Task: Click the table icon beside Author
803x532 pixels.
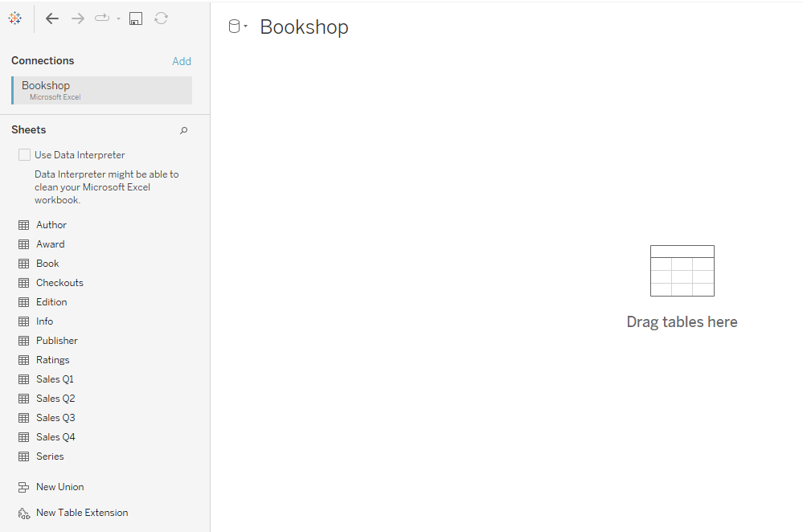Action: pos(23,225)
